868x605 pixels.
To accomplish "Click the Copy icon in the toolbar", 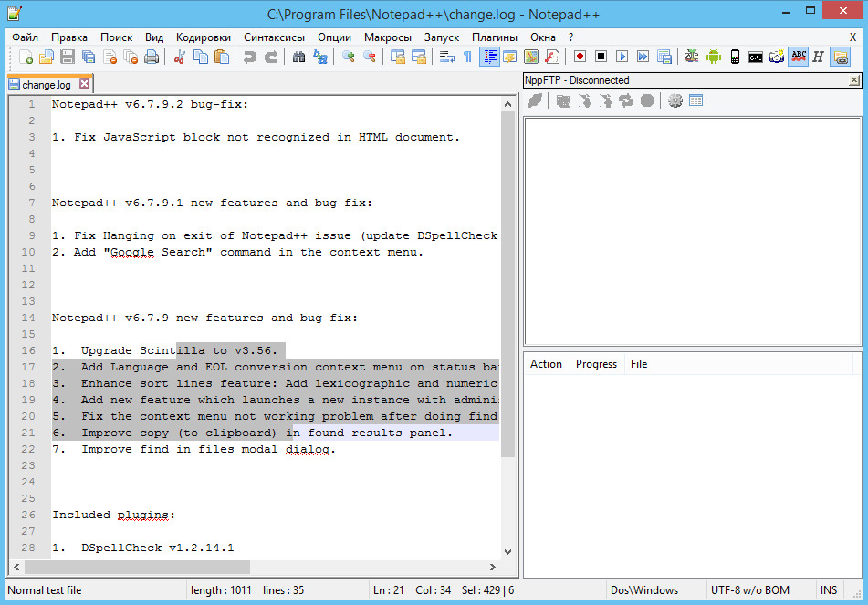I will tap(201, 57).
